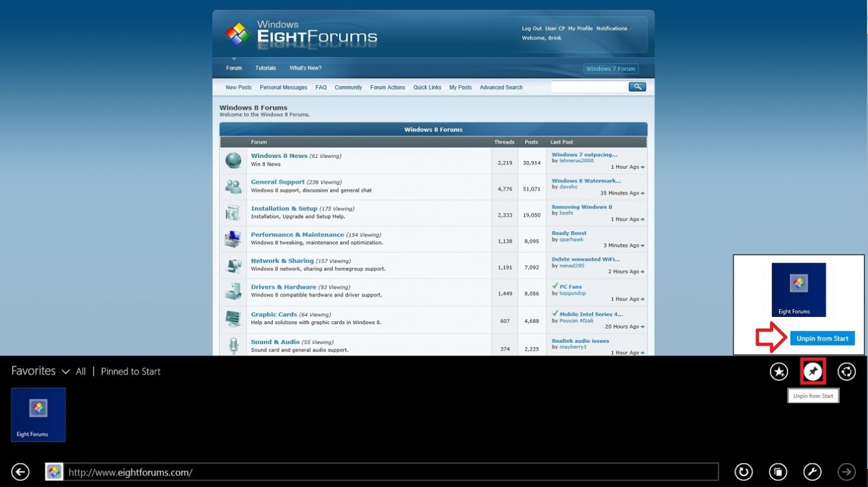Click the Graphic Cards monitor icon

click(233, 318)
